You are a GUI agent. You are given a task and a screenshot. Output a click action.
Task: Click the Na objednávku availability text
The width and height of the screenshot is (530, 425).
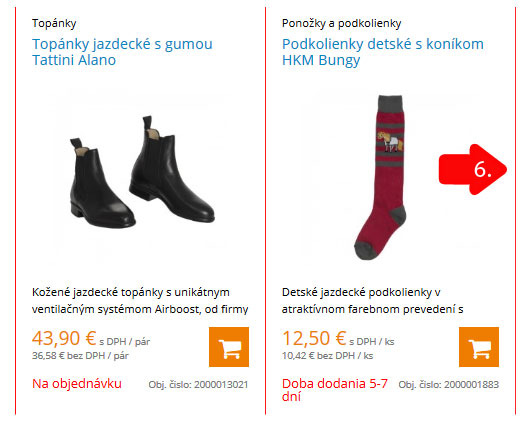[77, 384]
